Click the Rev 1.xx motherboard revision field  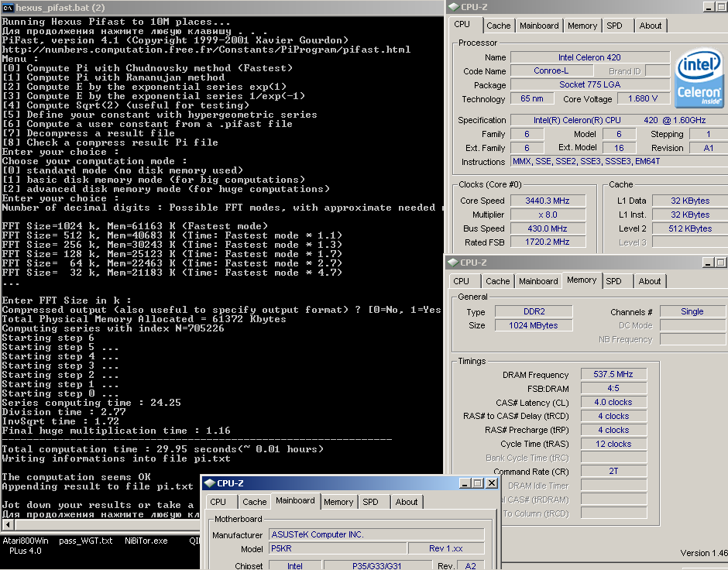click(446, 548)
